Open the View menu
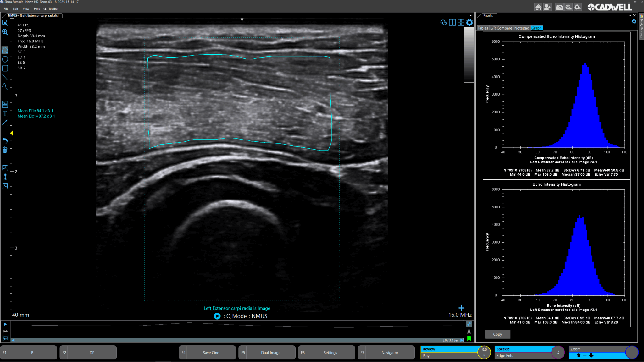Screen dimensions: 644x362 (26, 9)
